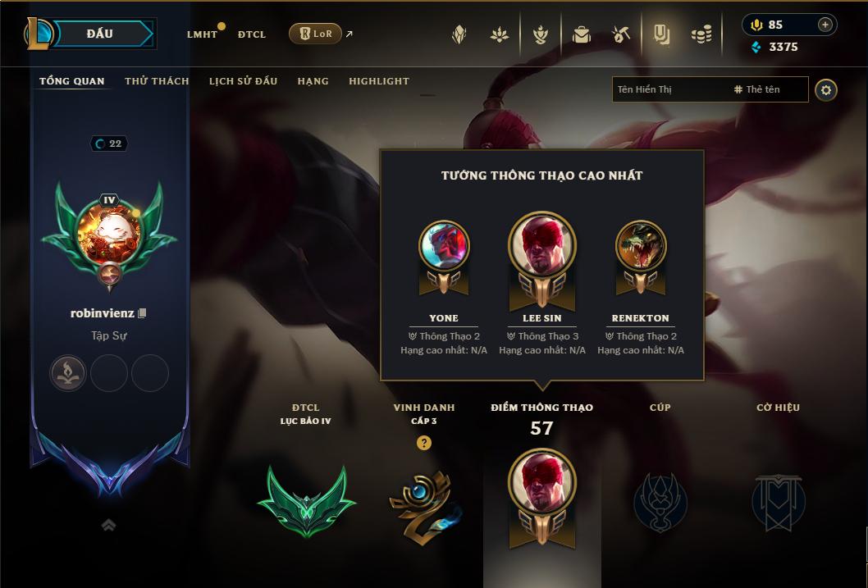The image size is (868, 588).
Task: Select the Yone mastery champion portrait
Action: click(x=444, y=246)
